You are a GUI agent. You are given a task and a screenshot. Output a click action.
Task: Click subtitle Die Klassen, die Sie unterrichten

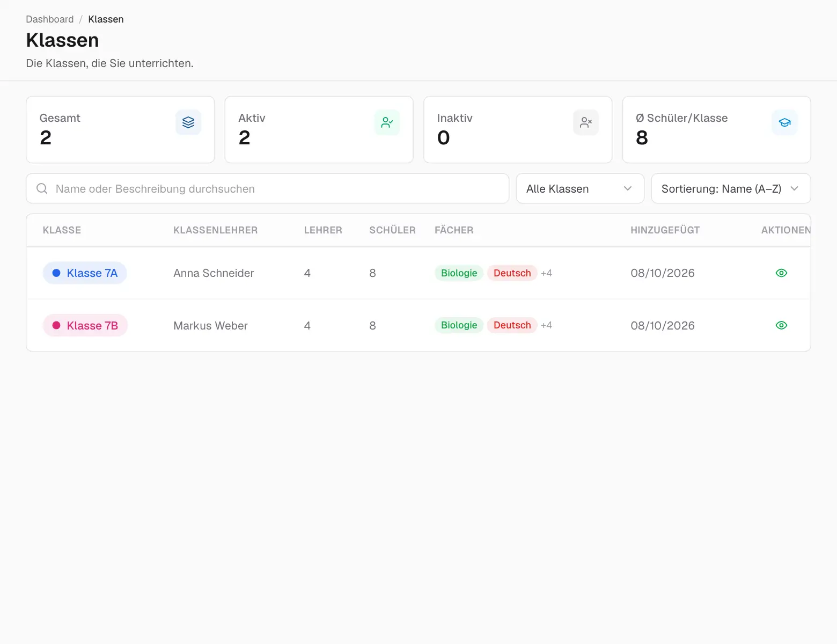point(109,63)
